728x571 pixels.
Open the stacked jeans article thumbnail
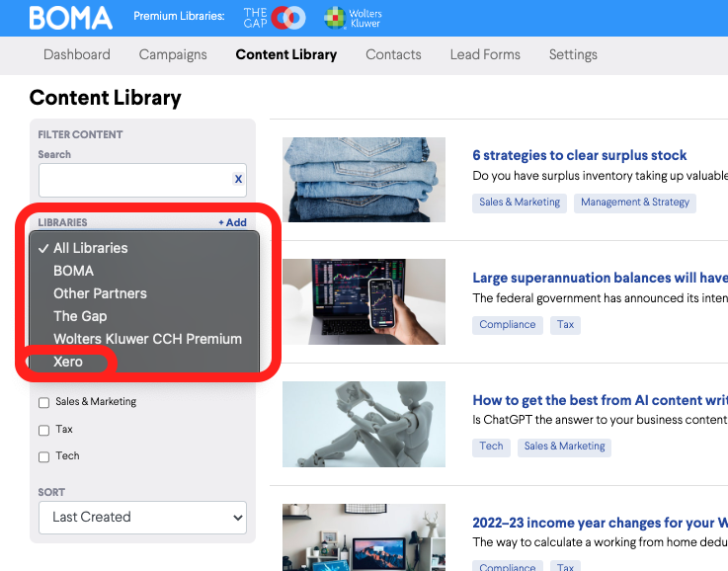pos(364,180)
